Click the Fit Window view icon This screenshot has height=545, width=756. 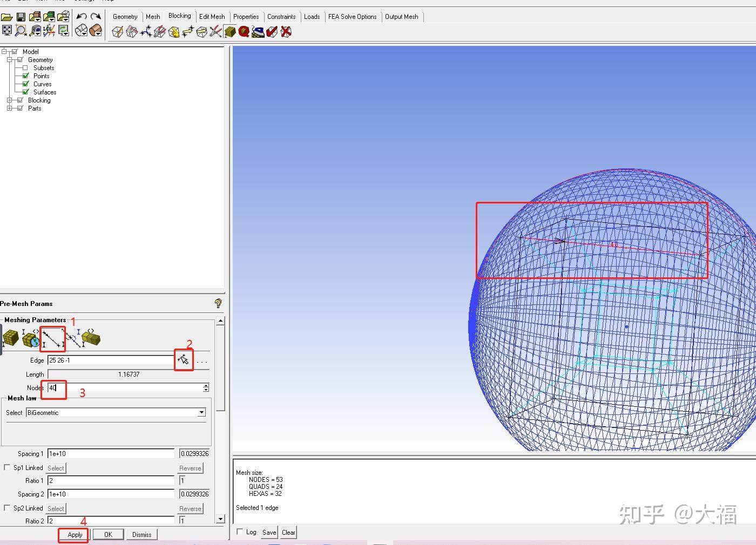click(7, 31)
